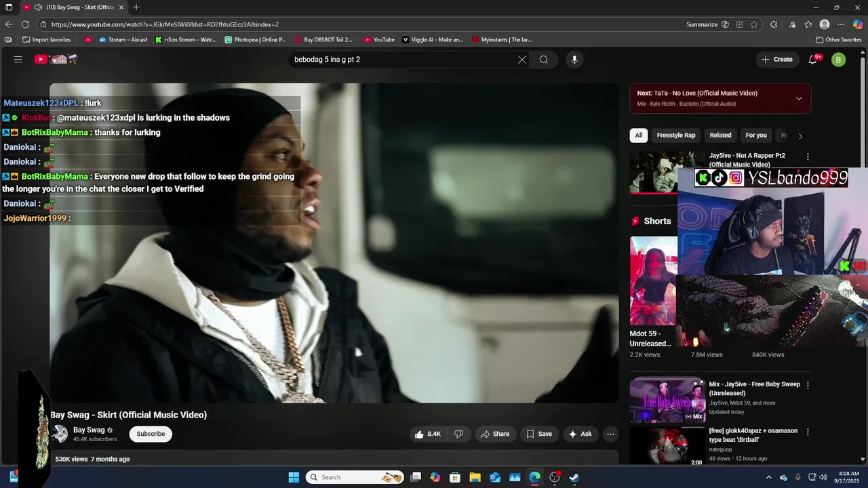This screenshot has width=868, height=488.
Task: Open the YouTube hamburger guide menu
Action: pyautogui.click(x=18, y=60)
